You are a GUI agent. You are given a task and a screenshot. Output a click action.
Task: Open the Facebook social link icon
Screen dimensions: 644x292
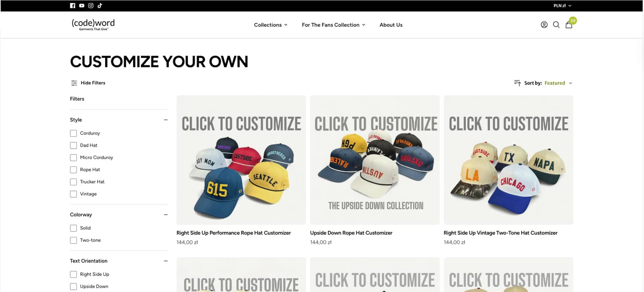(x=73, y=6)
